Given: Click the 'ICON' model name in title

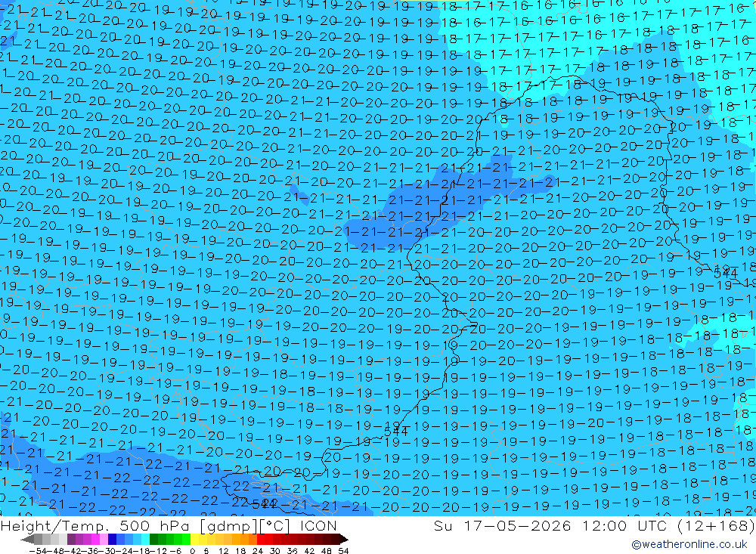Looking at the screenshot, I should [318, 525].
